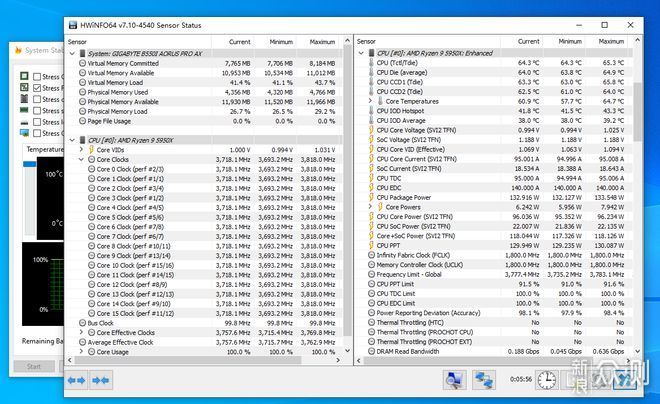
Task: Click chip icon of CPU [#0] Ryzen 9 5950X: Enhanced group
Action: 371,53
